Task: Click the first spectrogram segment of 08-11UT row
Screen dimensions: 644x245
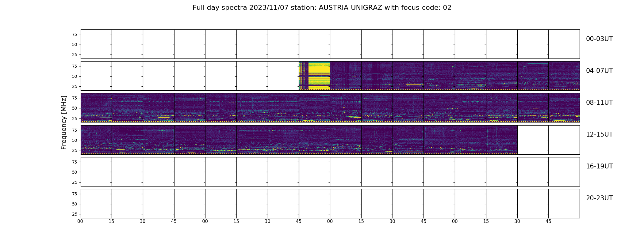Action: tap(96, 107)
